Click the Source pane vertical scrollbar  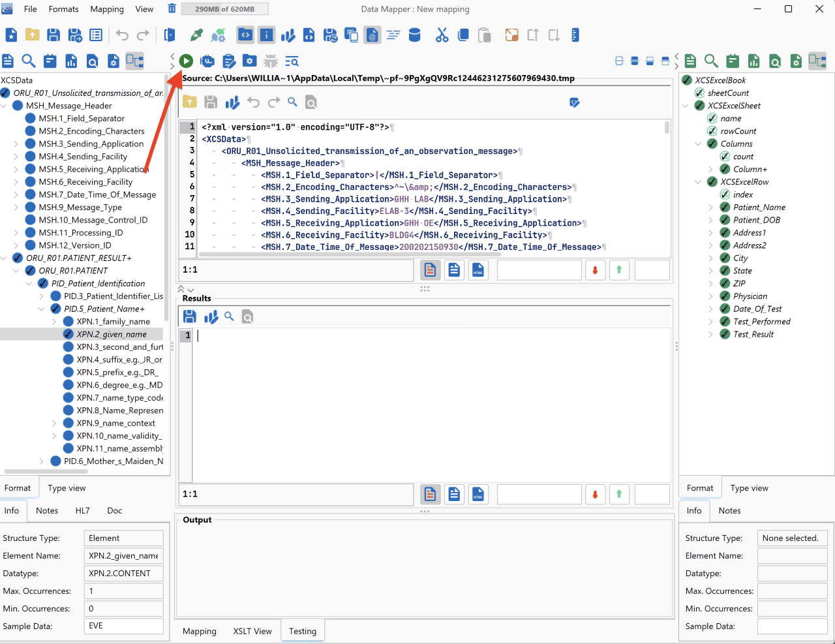coord(667,127)
